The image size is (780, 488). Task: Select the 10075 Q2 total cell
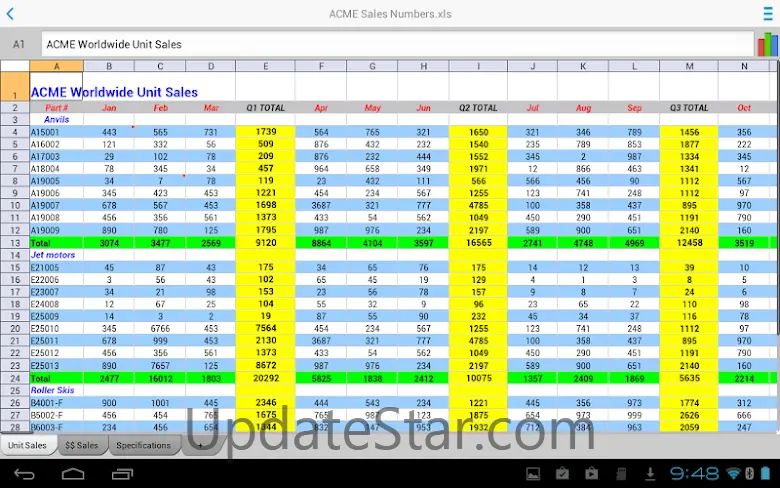point(478,378)
